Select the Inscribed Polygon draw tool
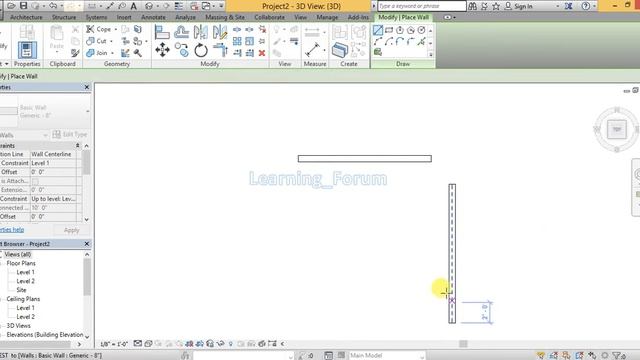Viewport: 640px width, 360px height. (400, 30)
